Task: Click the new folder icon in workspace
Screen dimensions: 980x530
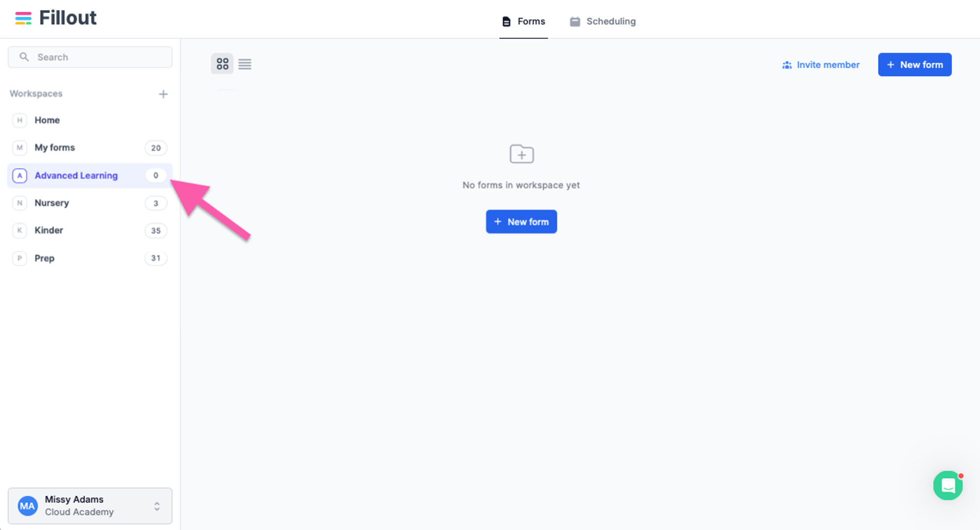Action: [x=522, y=154]
